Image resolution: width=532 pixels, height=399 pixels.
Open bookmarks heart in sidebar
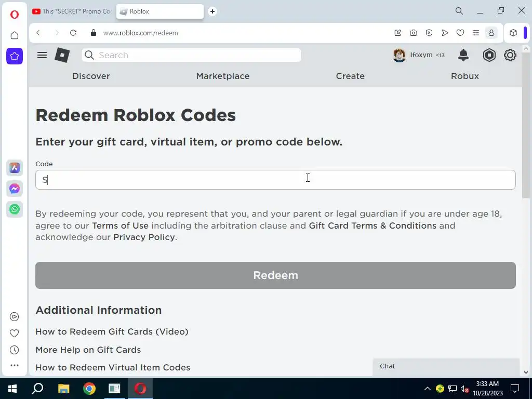14,333
